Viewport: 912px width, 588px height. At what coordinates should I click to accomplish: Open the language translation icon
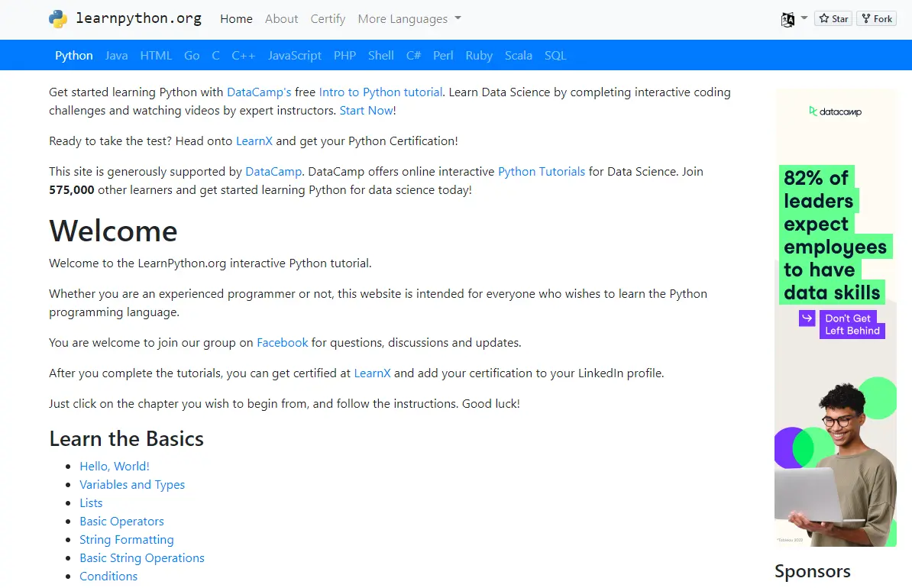click(x=787, y=19)
